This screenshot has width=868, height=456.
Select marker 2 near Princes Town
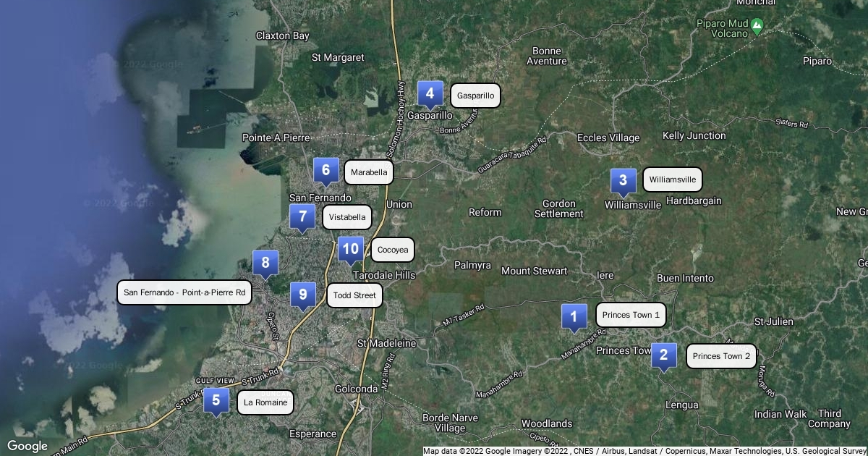pos(663,355)
